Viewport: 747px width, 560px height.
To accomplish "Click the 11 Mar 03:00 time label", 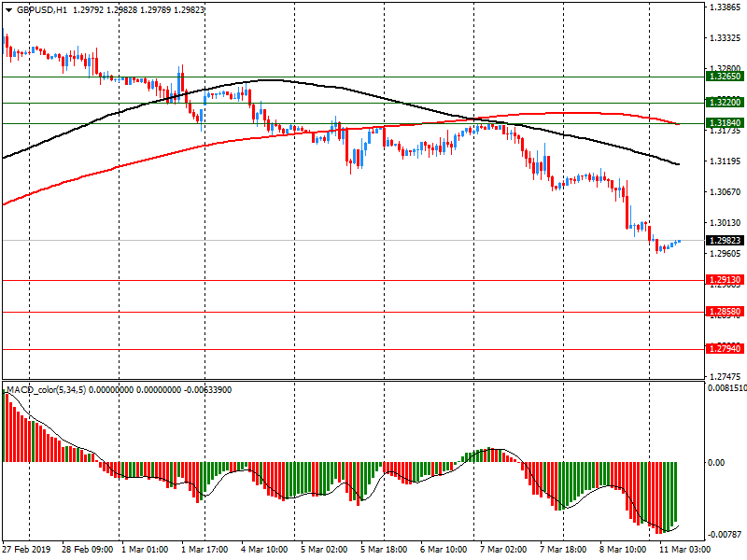I will pos(684,550).
